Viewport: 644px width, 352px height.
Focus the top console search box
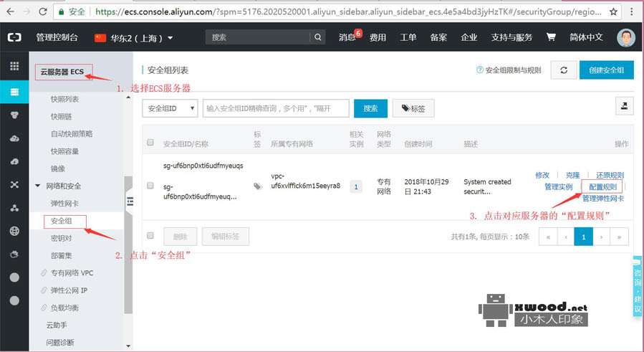coord(258,37)
